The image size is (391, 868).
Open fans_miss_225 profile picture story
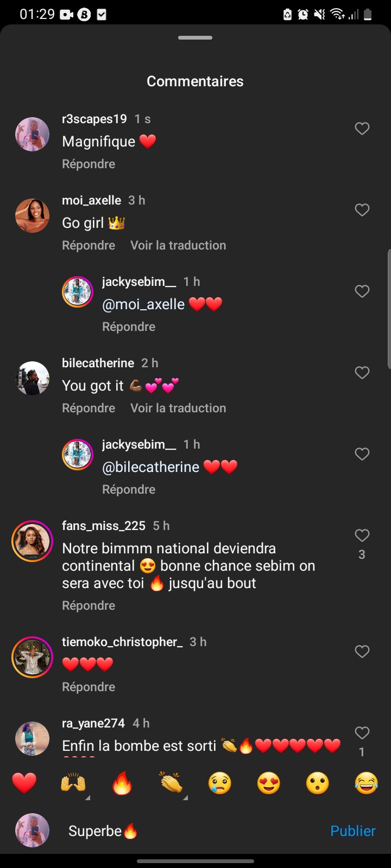tap(32, 541)
